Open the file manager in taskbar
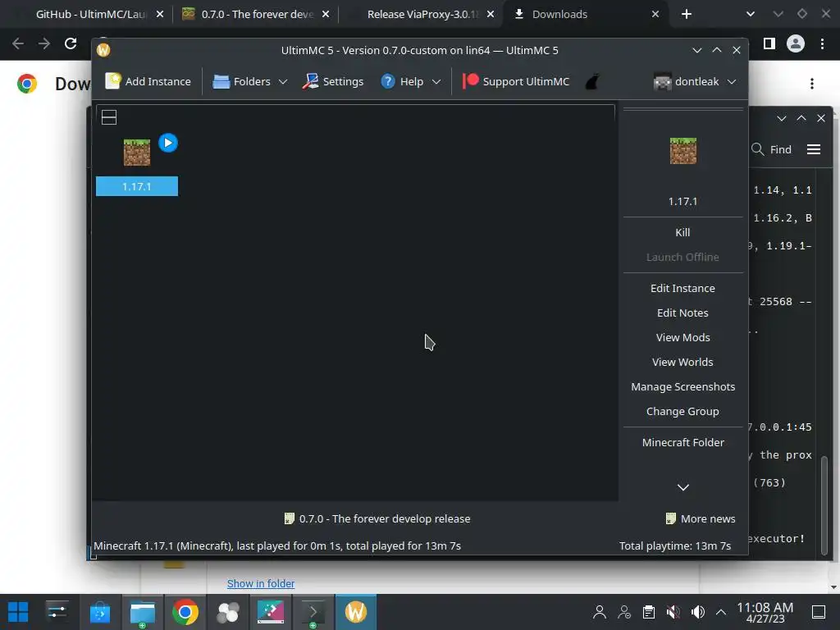 pos(143,612)
